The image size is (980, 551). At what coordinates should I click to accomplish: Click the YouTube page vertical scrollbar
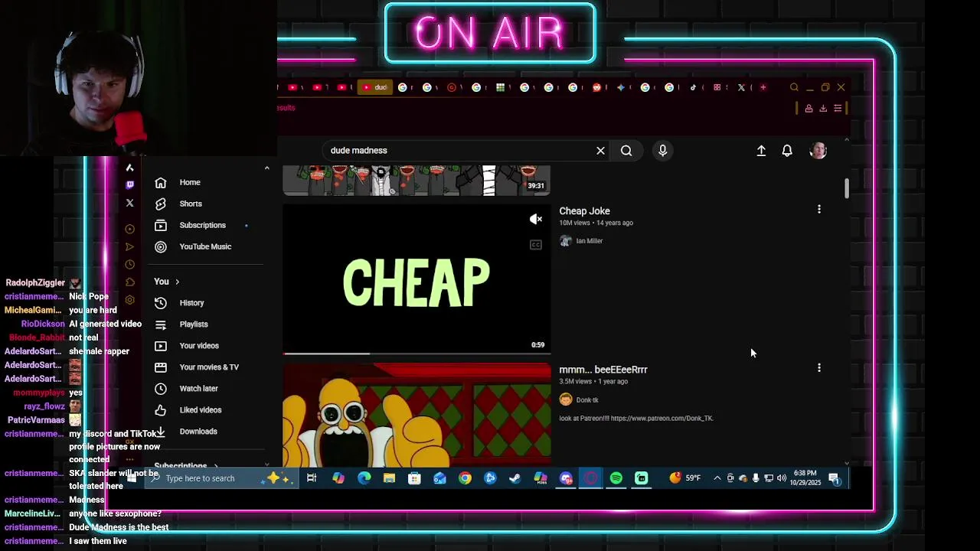(846, 188)
